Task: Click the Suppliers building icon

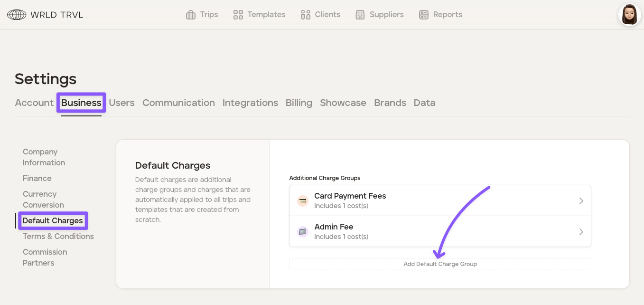Action: 360,15
